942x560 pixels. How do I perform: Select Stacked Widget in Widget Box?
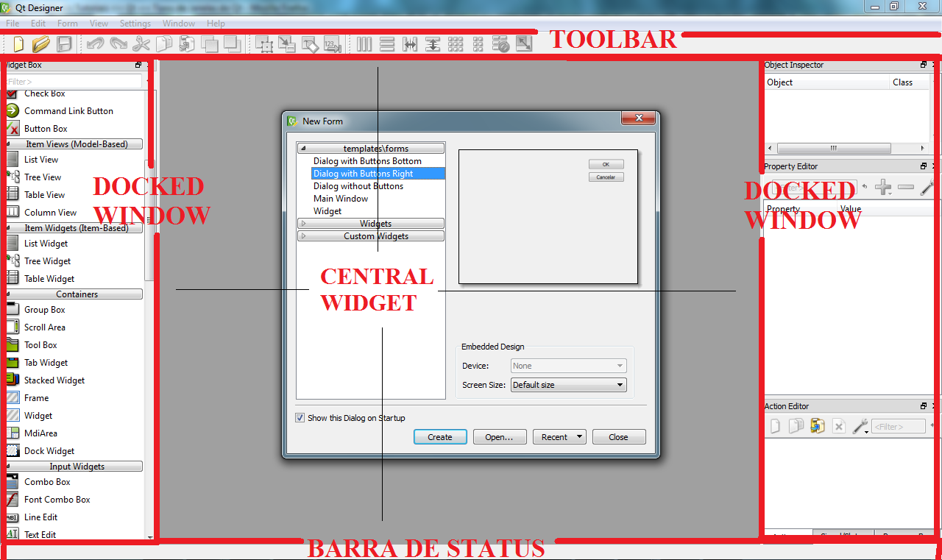coord(54,380)
